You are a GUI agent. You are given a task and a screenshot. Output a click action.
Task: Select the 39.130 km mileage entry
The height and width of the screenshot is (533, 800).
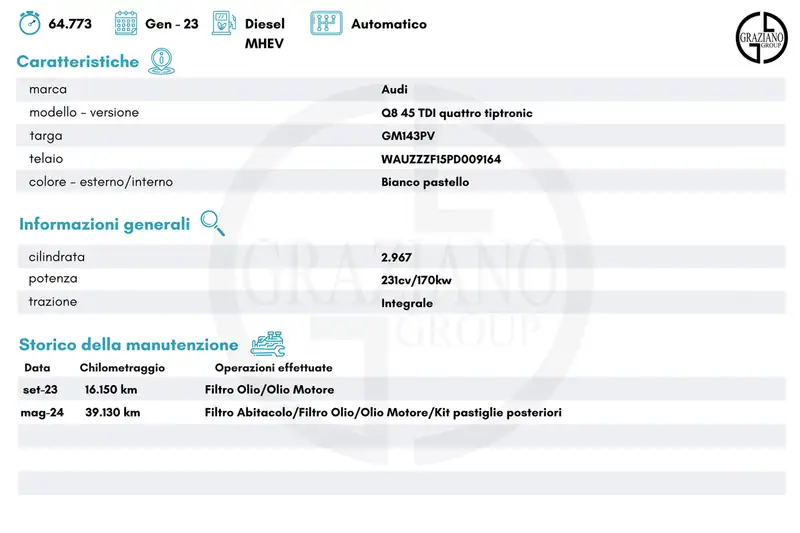113,412
